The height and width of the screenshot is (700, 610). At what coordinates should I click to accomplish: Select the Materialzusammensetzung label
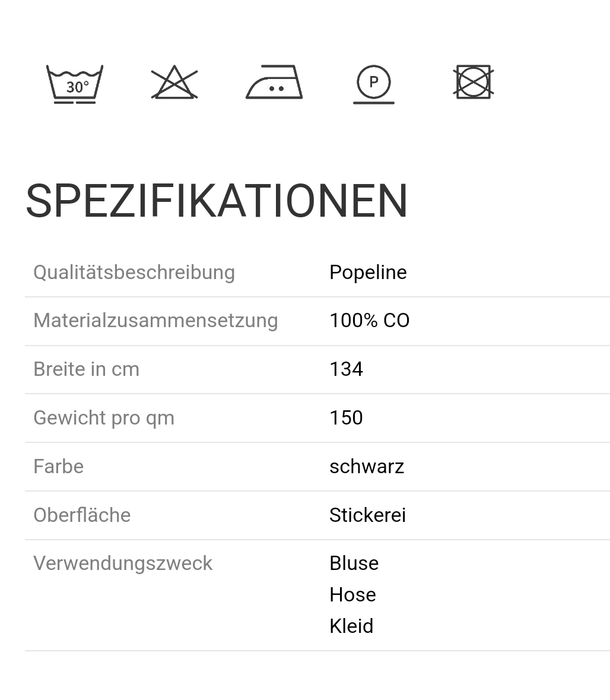pyautogui.click(x=155, y=321)
